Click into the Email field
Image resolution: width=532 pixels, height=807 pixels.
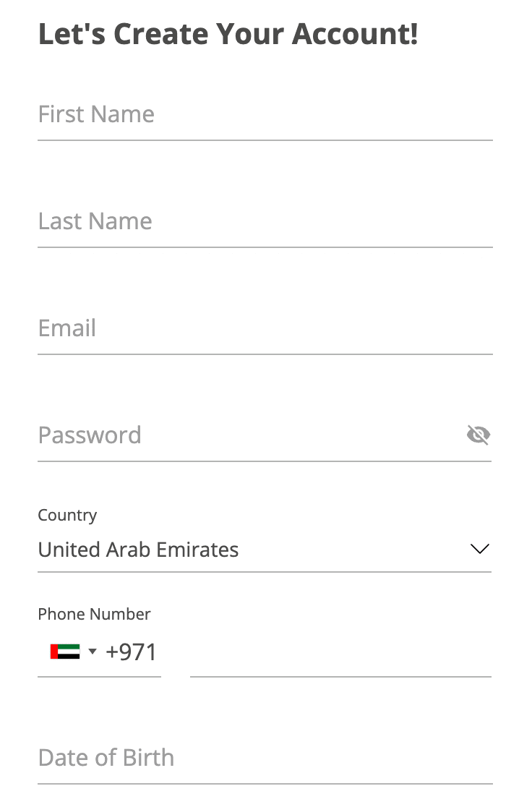(x=265, y=328)
